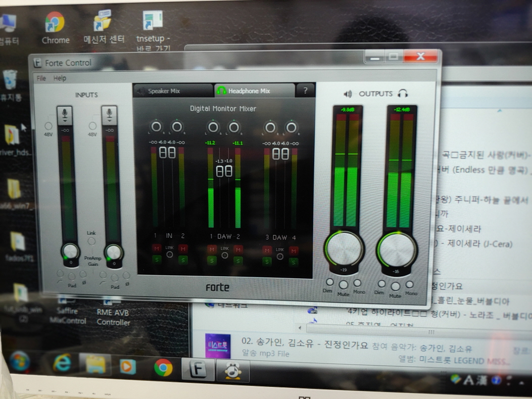Click the Forte Control taskbar button
532x399 pixels.
point(198,369)
